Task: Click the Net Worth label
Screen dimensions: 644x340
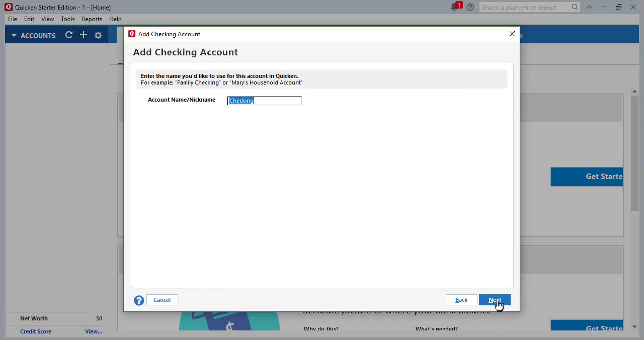Action: click(x=34, y=318)
